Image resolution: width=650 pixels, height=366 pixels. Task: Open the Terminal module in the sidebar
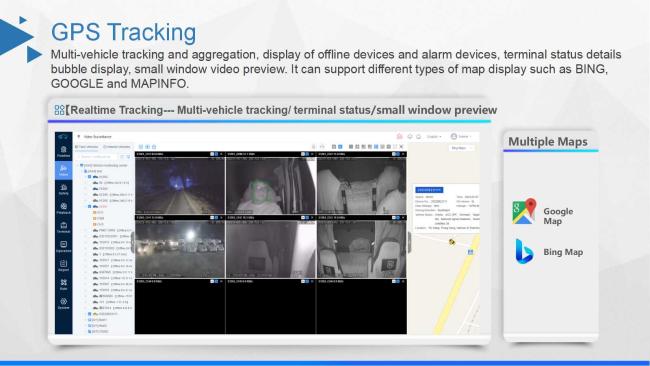63,228
